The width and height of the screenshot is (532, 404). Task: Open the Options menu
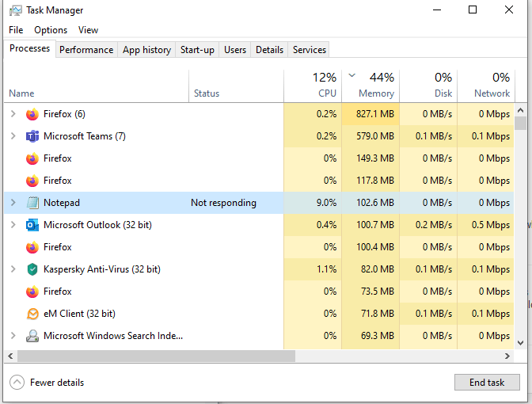click(x=51, y=30)
